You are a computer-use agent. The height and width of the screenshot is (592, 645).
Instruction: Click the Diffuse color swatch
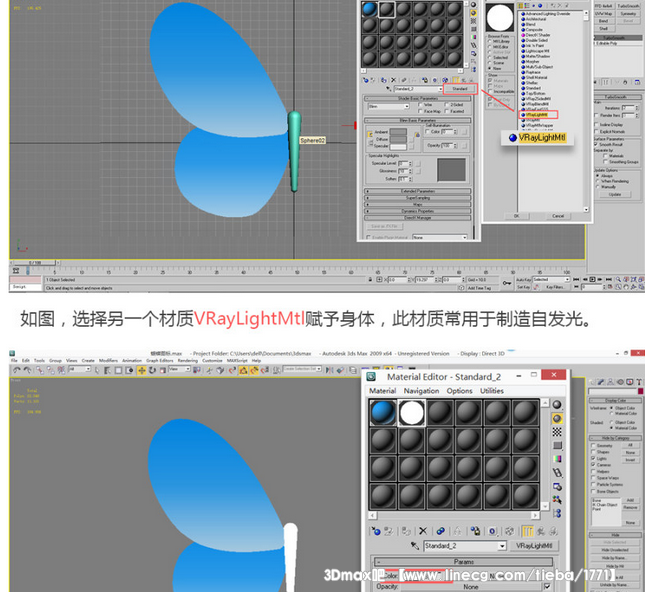(398, 139)
